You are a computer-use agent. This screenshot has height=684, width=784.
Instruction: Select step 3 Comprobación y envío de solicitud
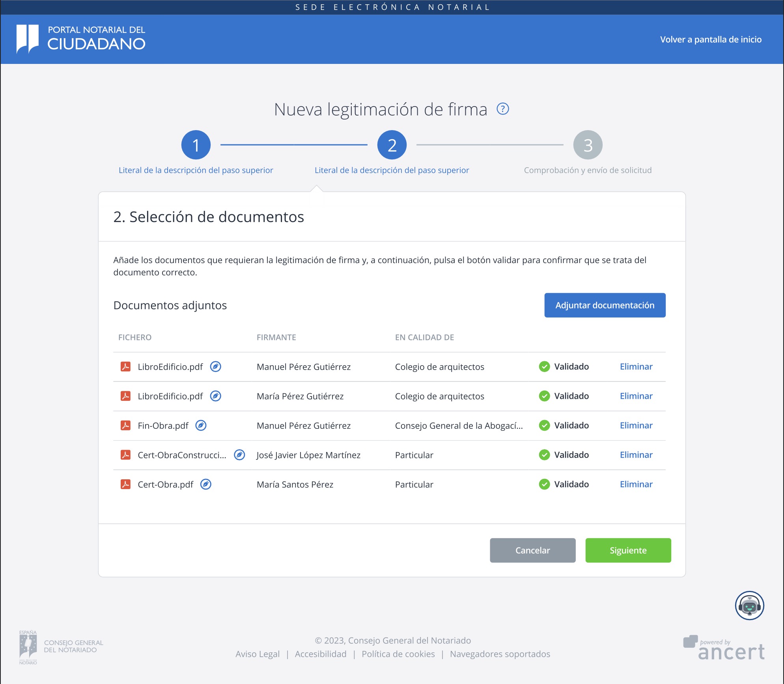click(x=588, y=145)
